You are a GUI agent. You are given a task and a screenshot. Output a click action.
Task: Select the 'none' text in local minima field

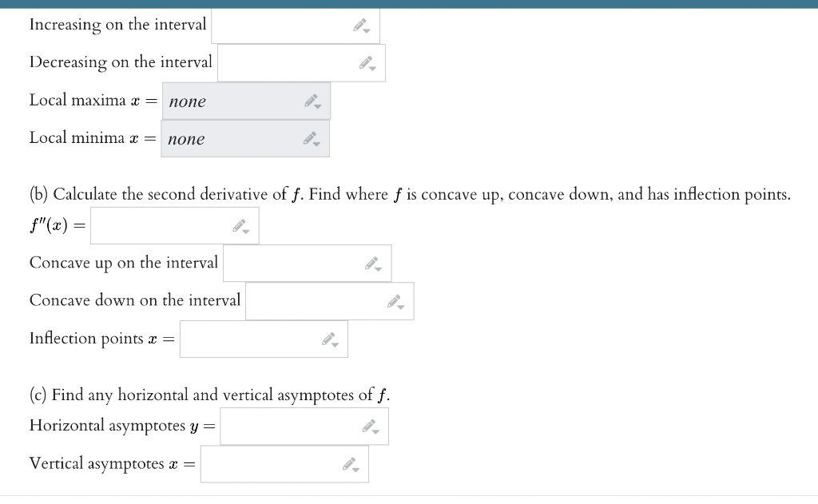pyautogui.click(x=185, y=138)
